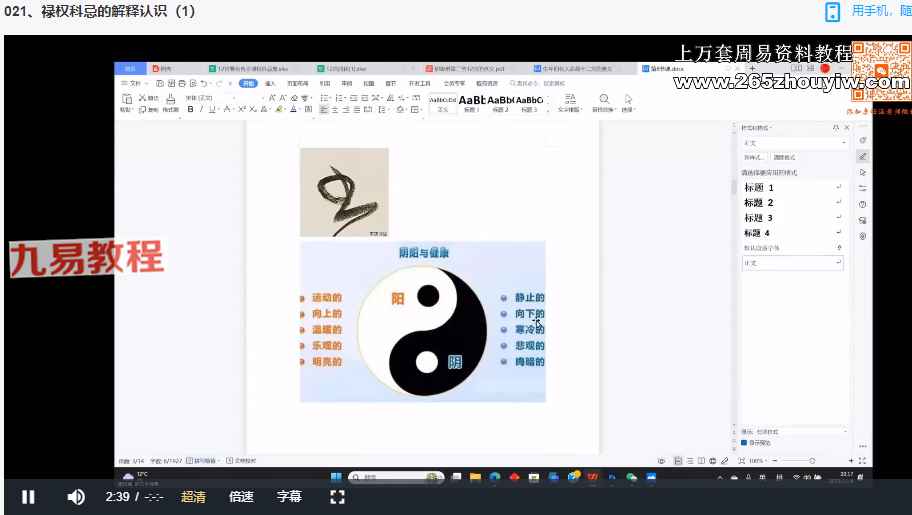912x515 pixels.
Task: Open the 文件 menu
Action: [x=132, y=84]
